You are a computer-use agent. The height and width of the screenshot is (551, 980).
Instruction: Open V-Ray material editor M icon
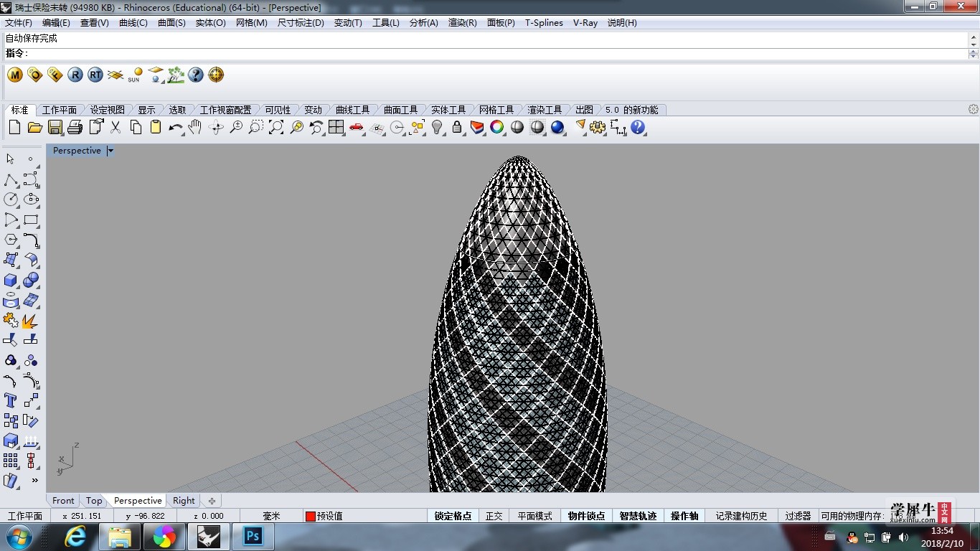point(15,75)
